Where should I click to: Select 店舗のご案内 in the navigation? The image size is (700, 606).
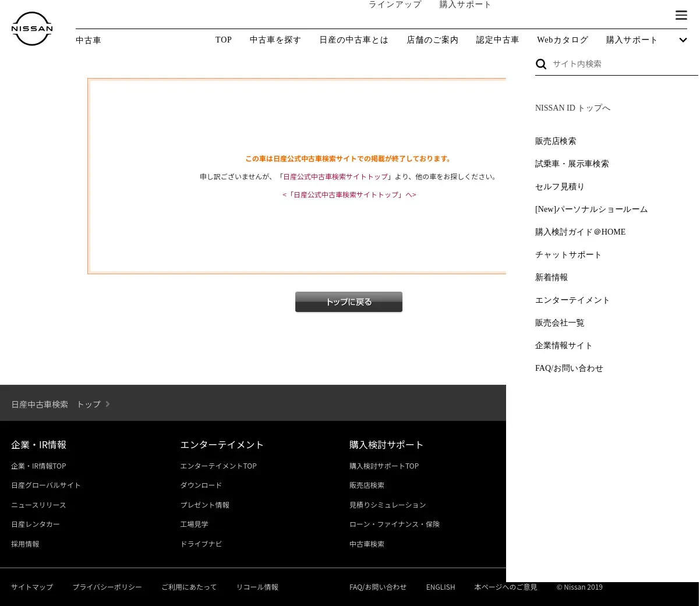[432, 40]
